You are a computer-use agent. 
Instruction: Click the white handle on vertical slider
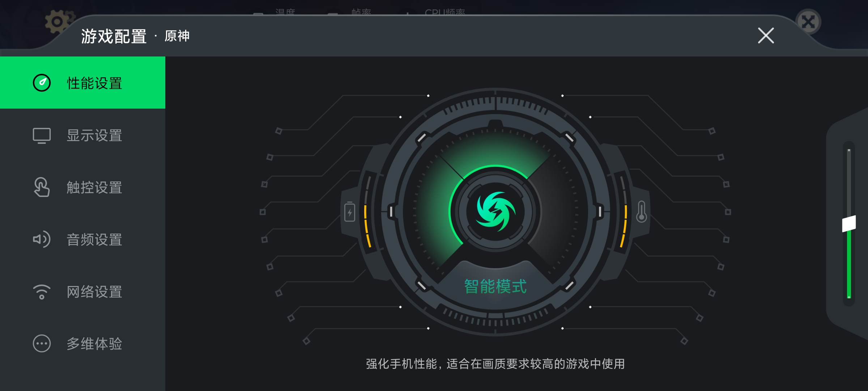[849, 224]
